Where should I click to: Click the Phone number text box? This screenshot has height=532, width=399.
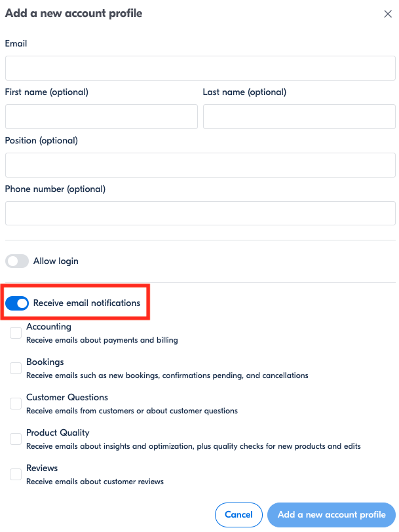pyautogui.click(x=200, y=214)
